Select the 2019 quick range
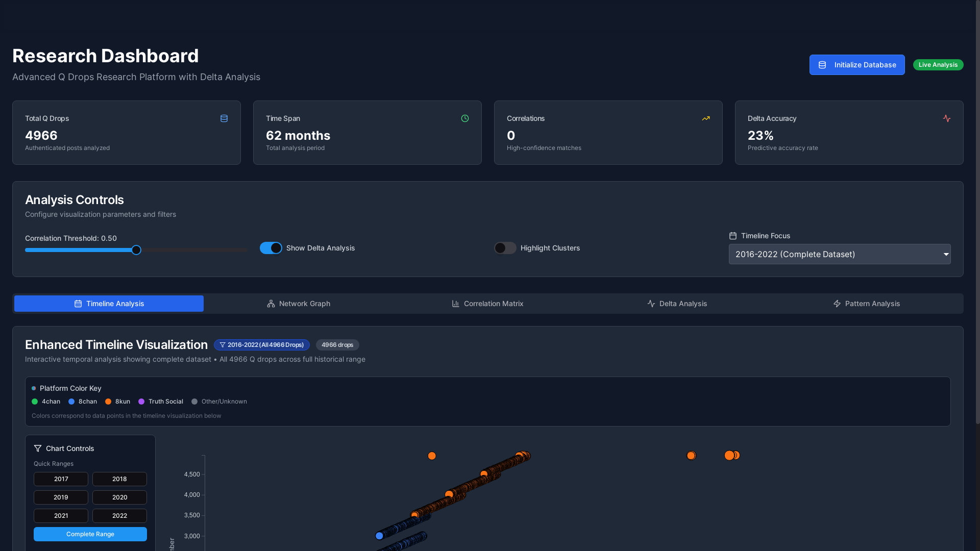980x551 pixels. tap(61, 497)
